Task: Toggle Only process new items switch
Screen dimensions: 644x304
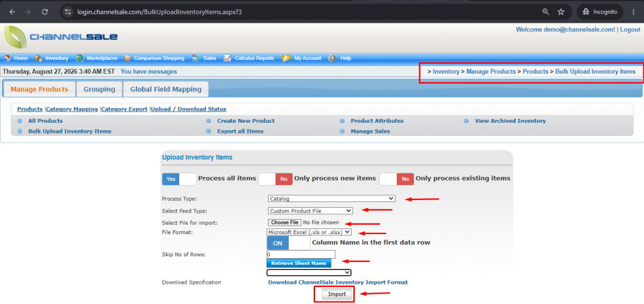Action: (275, 179)
